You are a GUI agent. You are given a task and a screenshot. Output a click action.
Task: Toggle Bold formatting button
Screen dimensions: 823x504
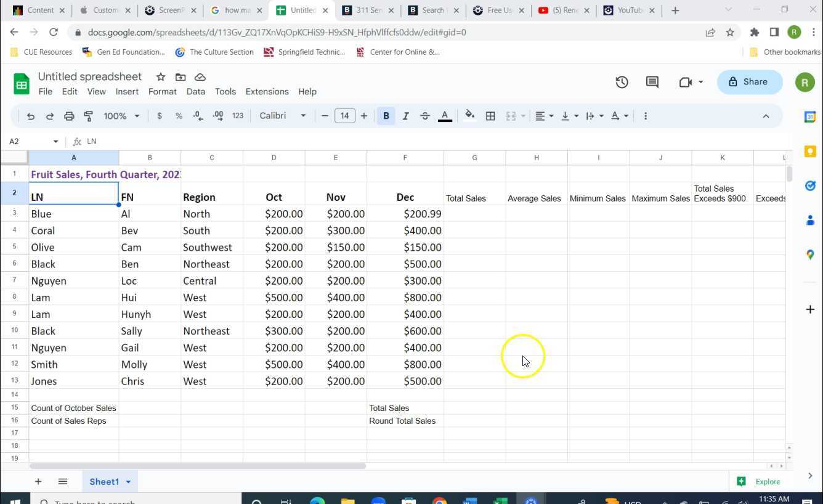386,116
